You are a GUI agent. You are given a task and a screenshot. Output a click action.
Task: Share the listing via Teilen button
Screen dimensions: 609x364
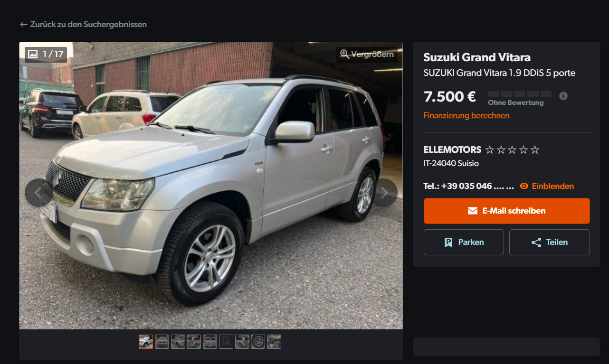(x=550, y=242)
